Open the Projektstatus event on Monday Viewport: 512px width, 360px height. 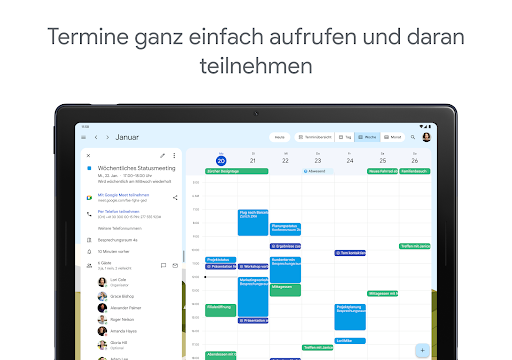tap(221, 260)
